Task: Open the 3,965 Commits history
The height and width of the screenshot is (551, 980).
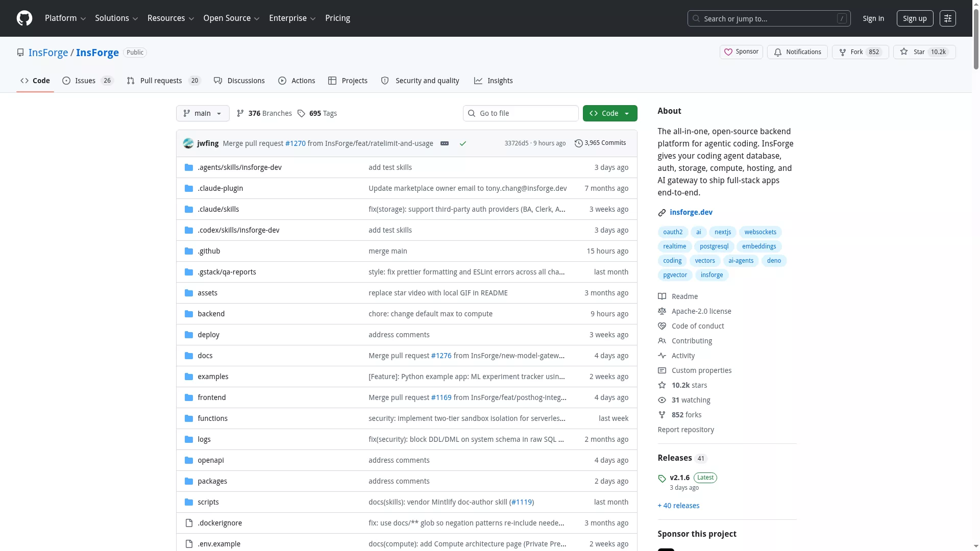Action: pyautogui.click(x=600, y=143)
